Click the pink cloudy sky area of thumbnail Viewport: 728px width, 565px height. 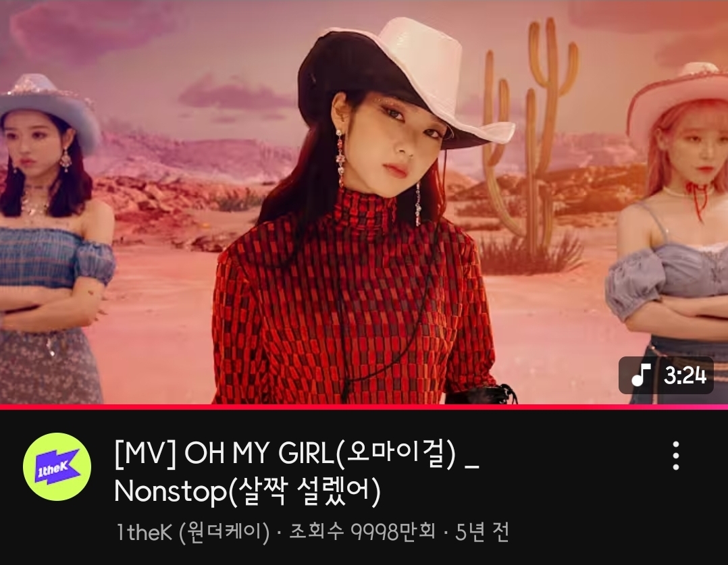186,56
